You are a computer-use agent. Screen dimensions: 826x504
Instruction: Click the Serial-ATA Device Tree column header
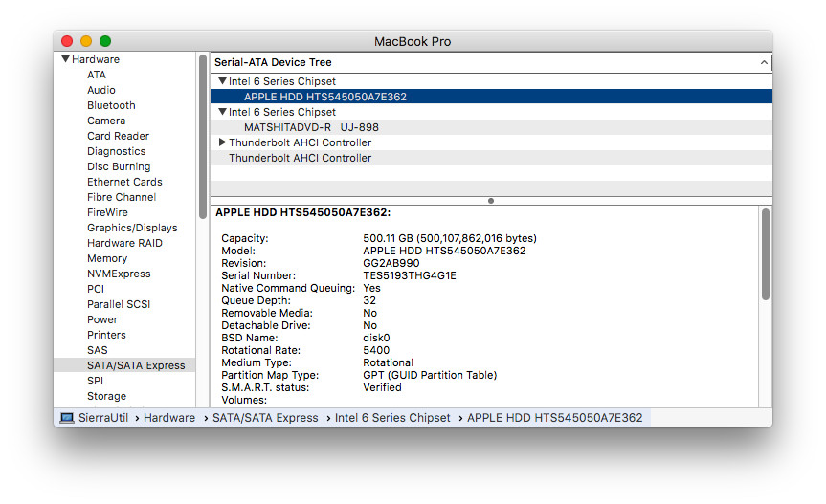(x=491, y=62)
